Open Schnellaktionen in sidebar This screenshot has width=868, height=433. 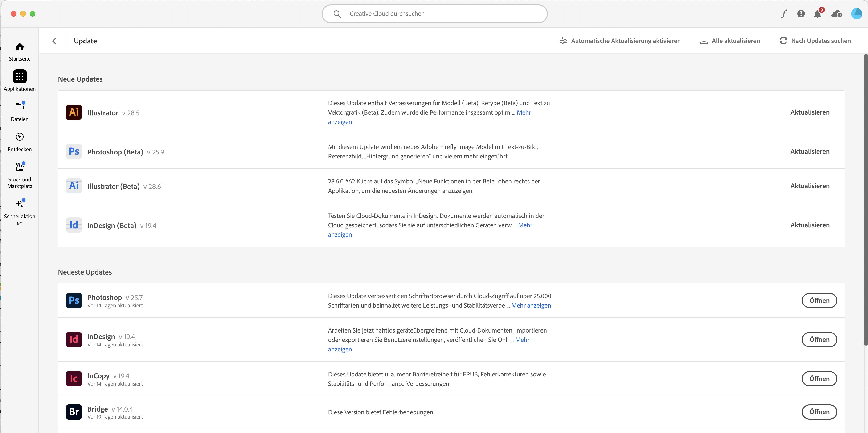point(20,212)
